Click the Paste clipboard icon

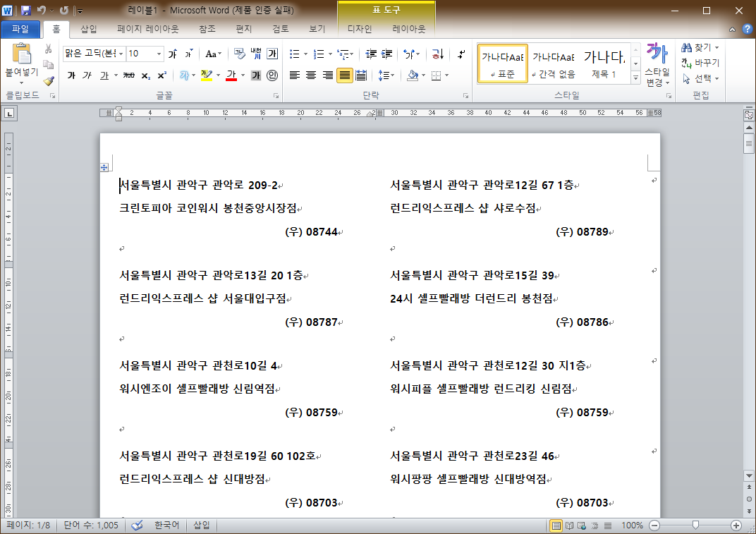point(21,53)
